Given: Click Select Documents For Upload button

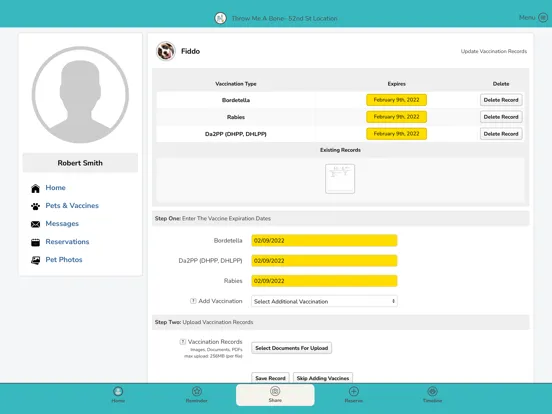Looking at the screenshot, I should tap(291, 348).
